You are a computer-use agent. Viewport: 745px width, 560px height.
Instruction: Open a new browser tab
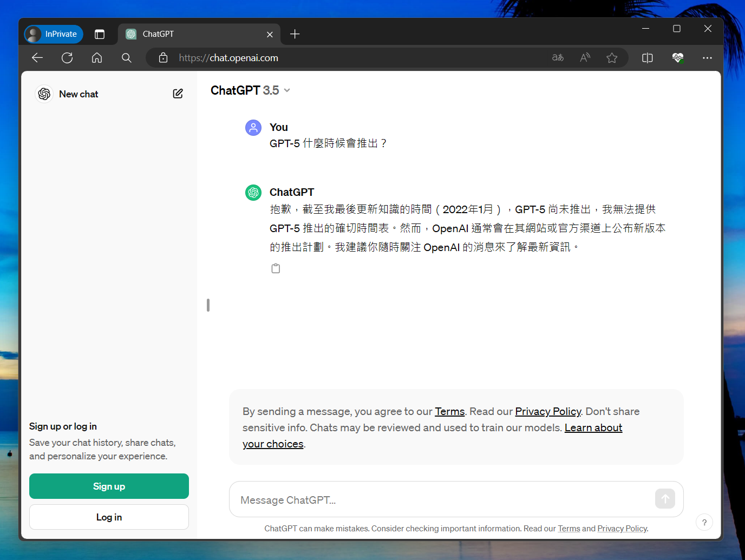coord(295,34)
